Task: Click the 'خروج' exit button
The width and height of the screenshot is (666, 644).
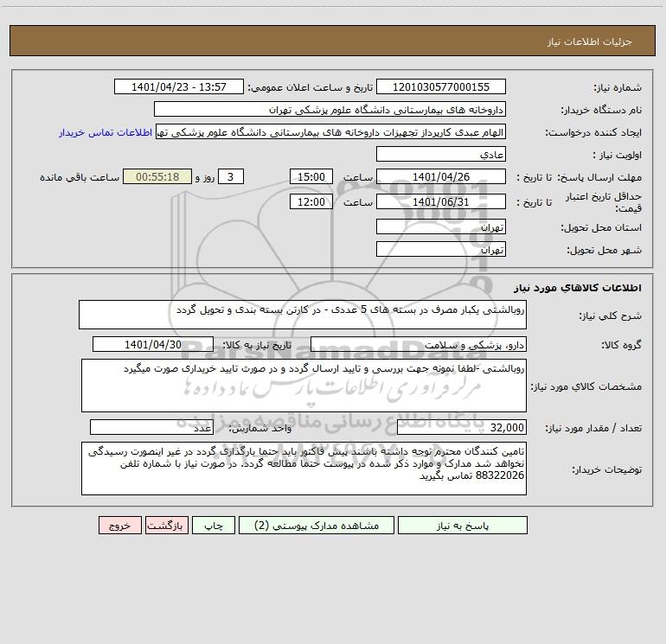Action: pyautogui.click(x=119, y=526)
